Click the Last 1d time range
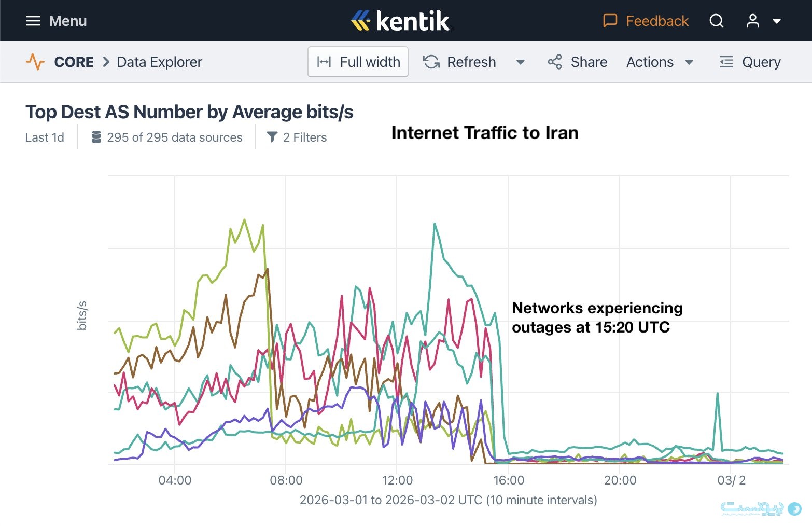Screen dimensions: 812x526 [45, 137]
